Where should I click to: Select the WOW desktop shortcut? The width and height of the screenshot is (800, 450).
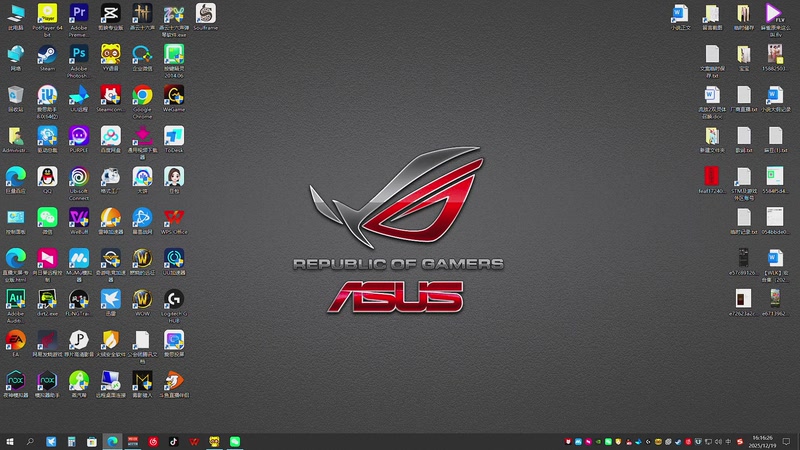(142, 303)
